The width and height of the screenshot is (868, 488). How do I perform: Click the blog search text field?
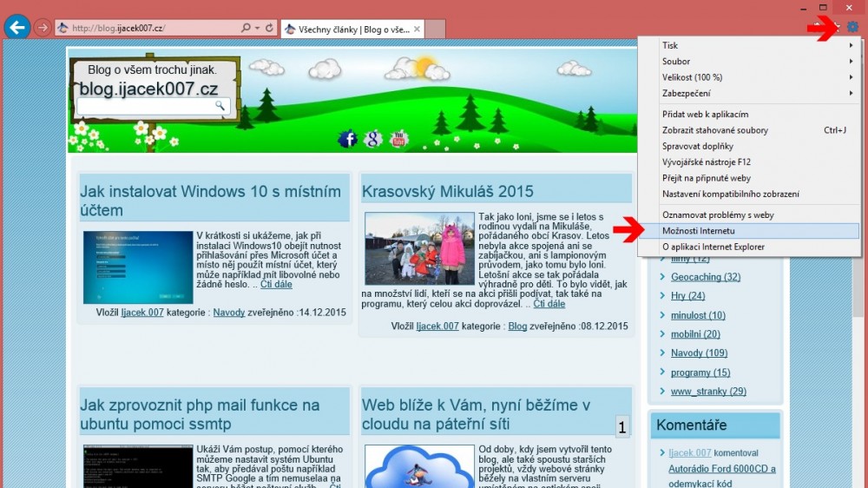click(145, 106)
